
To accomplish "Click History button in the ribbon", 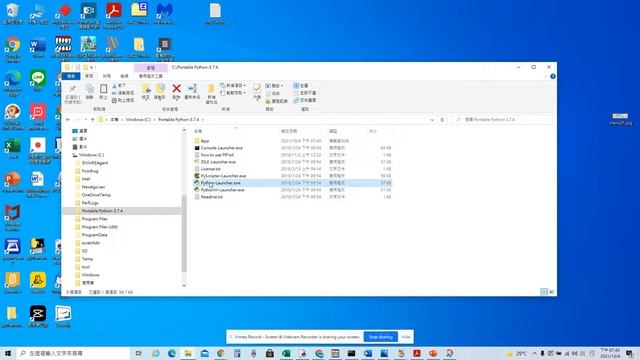I will tap(276, 101).
